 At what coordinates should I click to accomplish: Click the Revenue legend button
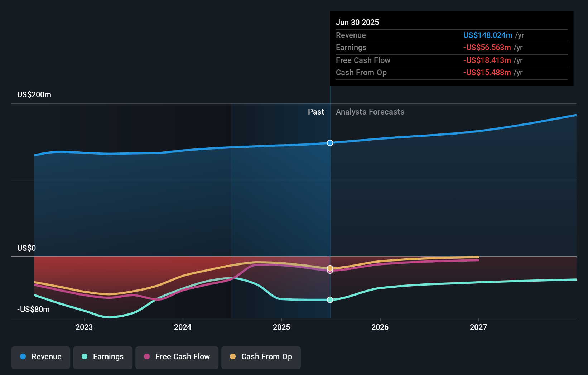40,357
